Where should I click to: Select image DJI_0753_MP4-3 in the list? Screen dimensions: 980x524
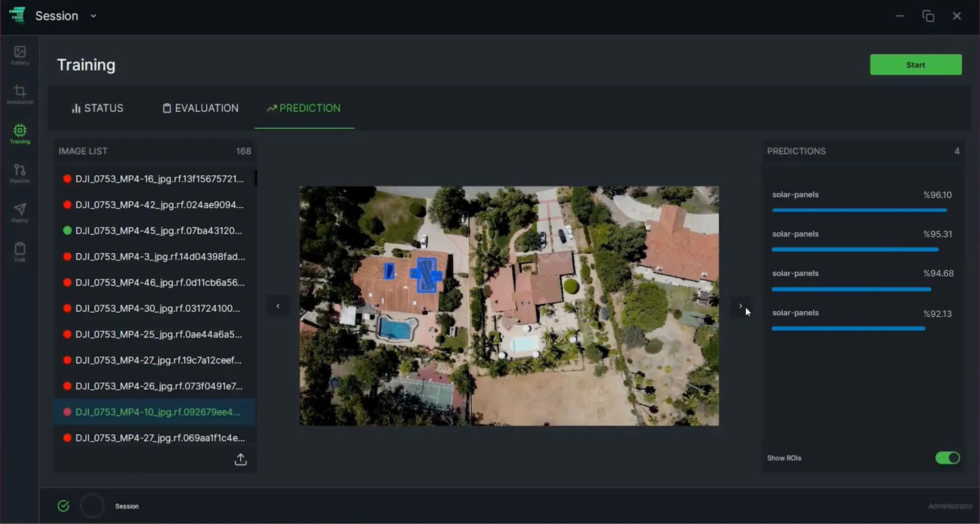(x=154, y=257)
